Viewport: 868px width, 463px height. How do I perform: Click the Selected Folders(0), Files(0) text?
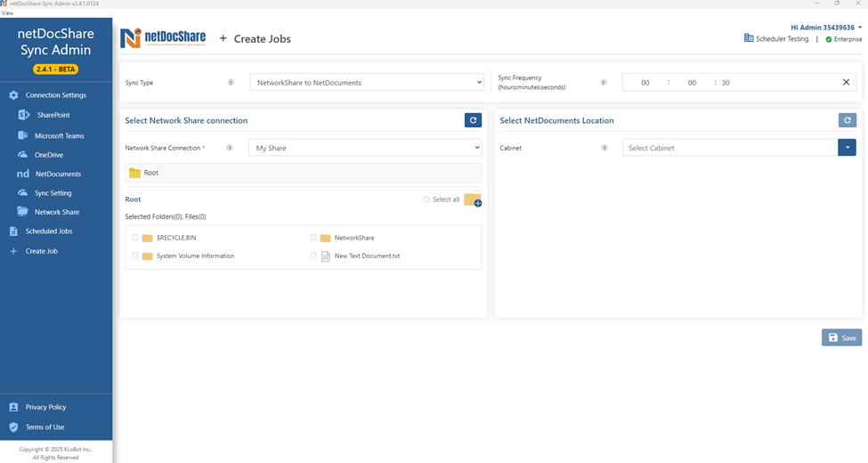point(166,216)
